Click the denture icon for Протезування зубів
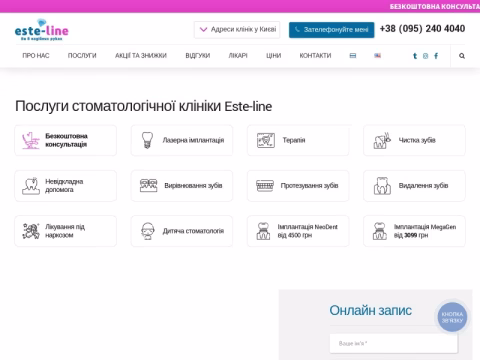Image resolution: width=480 pixels, height=360 pixels. [265, 186]
